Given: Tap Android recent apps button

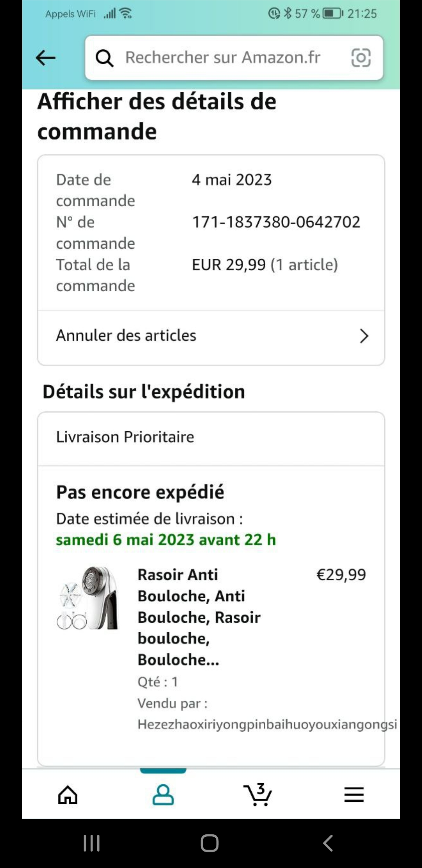Looking at the screenshot, I should (x=92, y=843).
